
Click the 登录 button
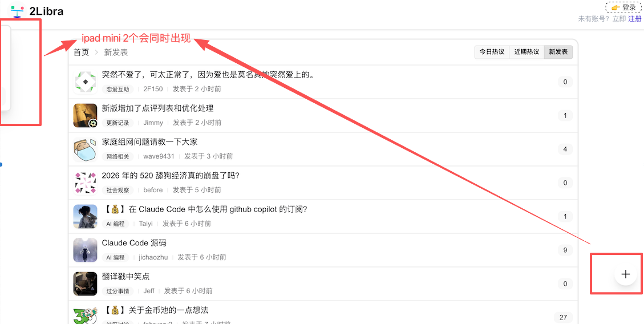point(623,8)
